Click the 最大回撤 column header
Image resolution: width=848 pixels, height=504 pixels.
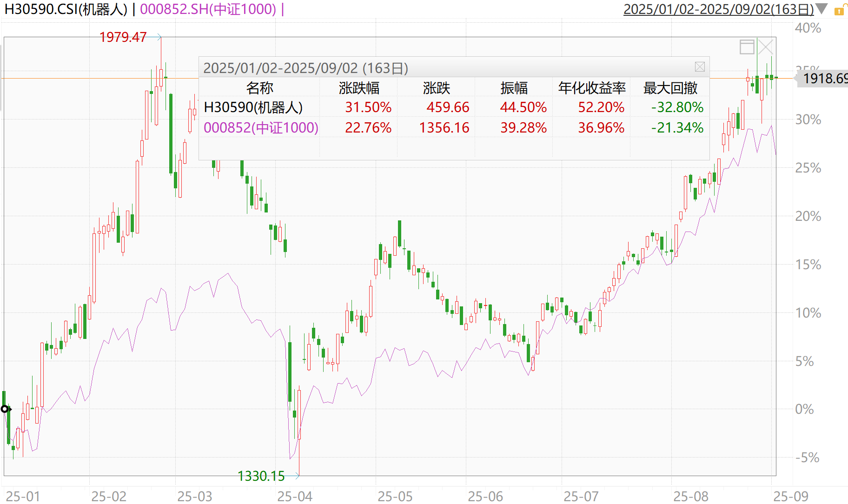pos(670,88)
